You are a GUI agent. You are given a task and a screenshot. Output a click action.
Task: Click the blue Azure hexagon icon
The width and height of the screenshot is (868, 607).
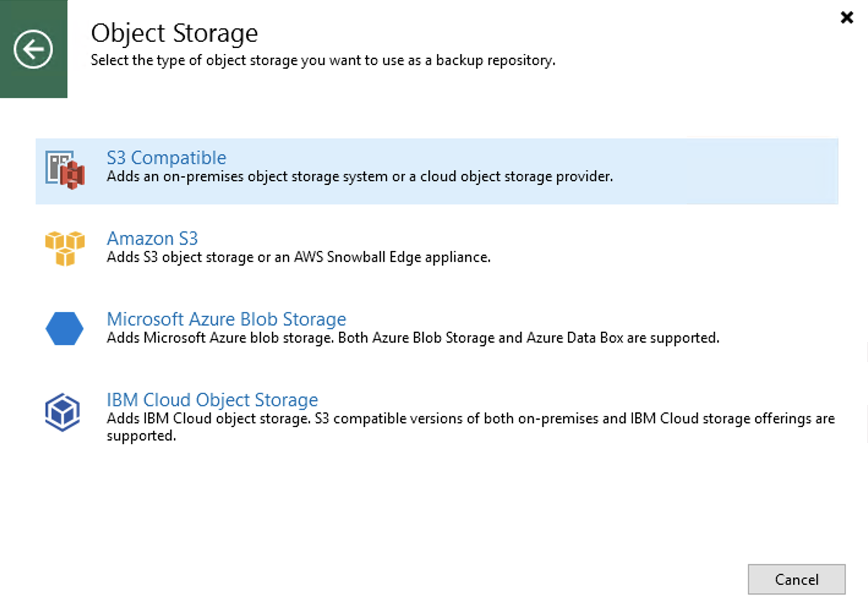click(x=64, y=329)
